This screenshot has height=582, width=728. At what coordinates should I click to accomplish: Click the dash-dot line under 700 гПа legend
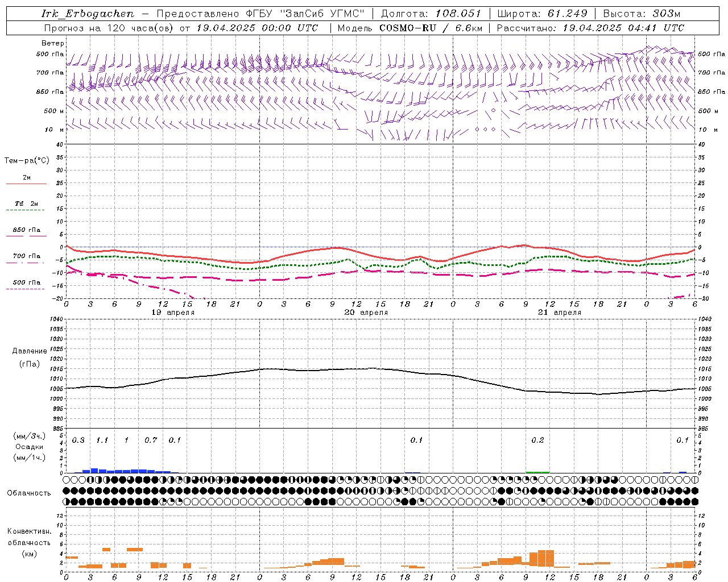click(25, 263)
